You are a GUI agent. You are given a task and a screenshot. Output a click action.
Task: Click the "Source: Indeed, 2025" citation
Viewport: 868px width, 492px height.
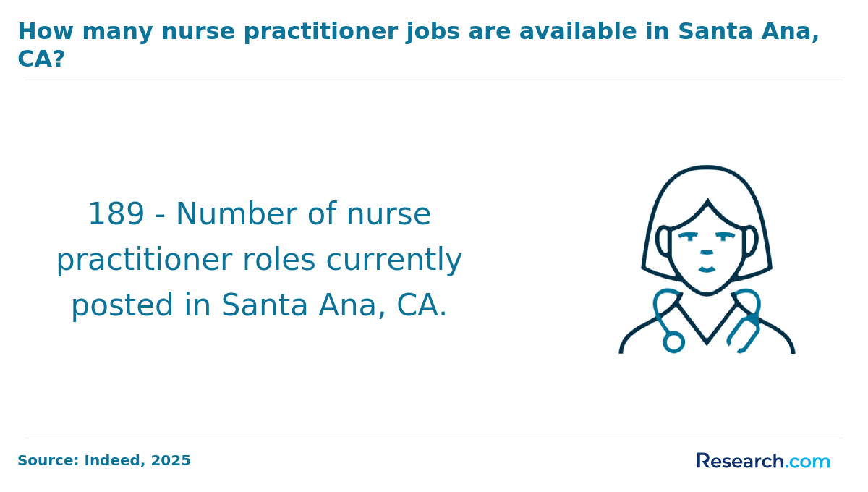point(104,461)
